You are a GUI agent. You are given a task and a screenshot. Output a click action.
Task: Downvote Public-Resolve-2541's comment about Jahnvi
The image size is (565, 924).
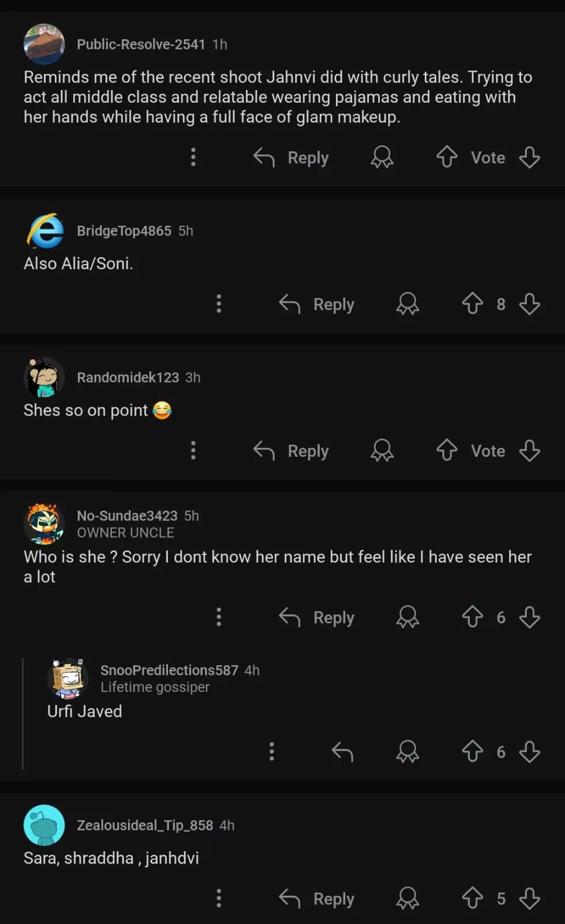pos(529,157)
